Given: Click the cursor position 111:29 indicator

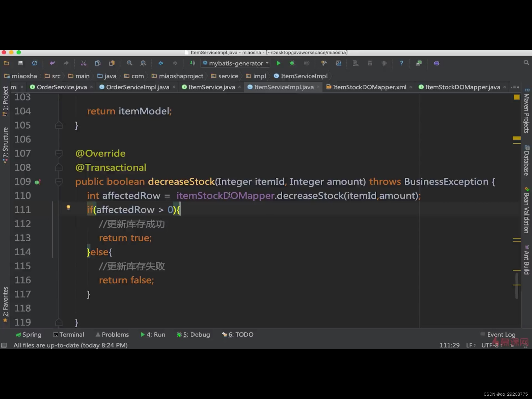Looking at the screenshot, I should (449, 345).
